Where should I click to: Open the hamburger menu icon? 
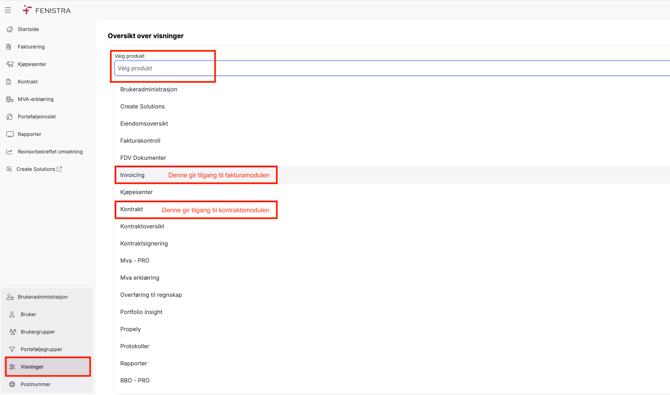coord(8,10)
